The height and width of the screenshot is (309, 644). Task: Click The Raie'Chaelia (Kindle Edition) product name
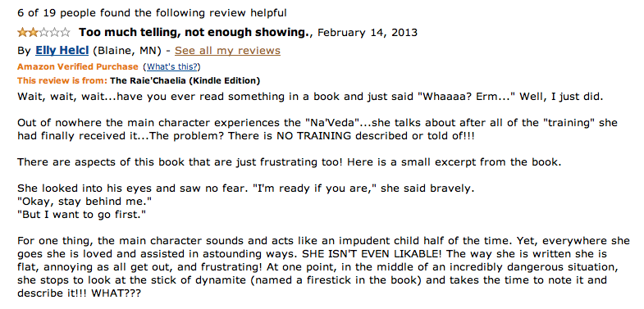tap(185, 80)
